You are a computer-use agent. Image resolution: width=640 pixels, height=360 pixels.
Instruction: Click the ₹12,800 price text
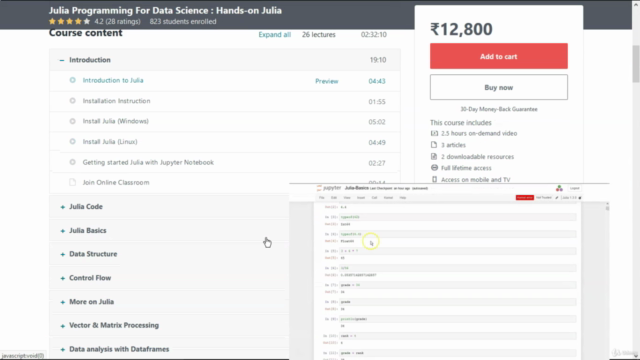tap(461, 29)
